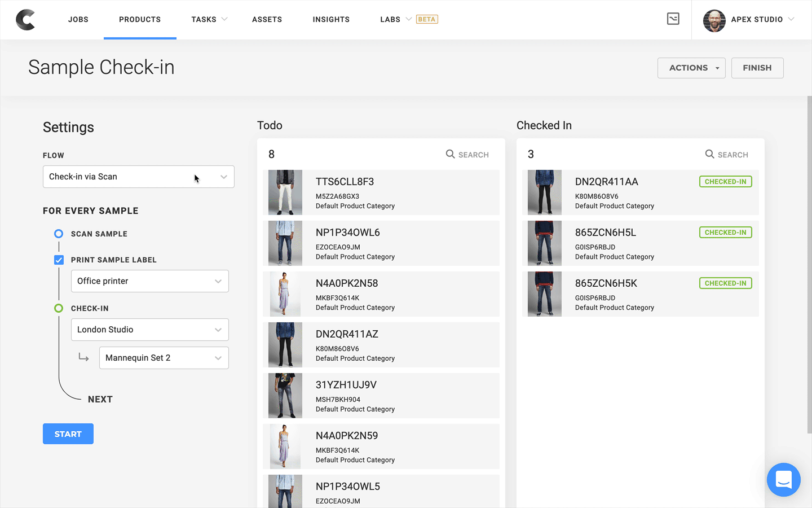812x508 pixels.
Task: Click the Finish button
Action: [x=757, y=68]
